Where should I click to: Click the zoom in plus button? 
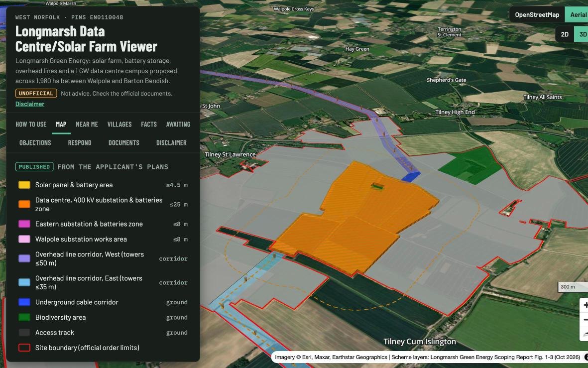click(585, 305)
